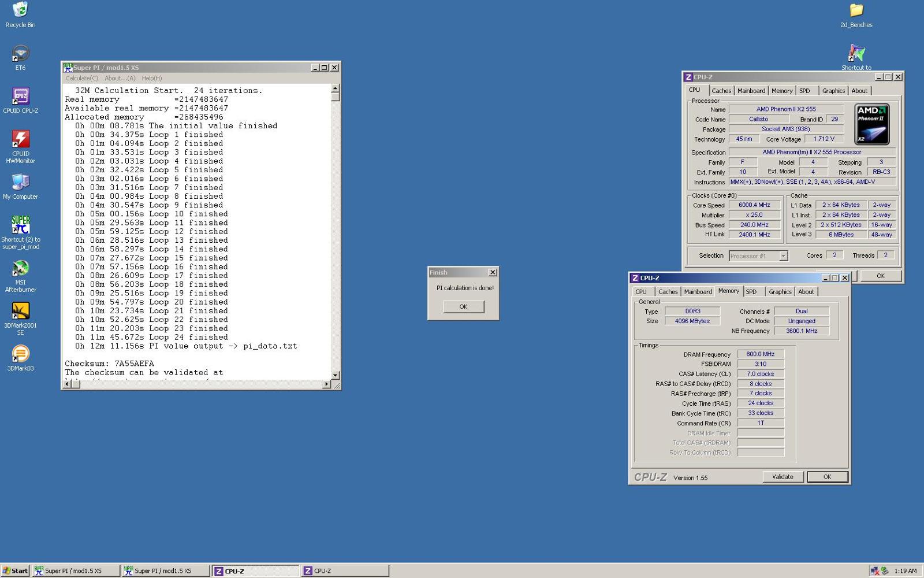Switch to second Super PI taskbar button

click(x=165, y=571)
